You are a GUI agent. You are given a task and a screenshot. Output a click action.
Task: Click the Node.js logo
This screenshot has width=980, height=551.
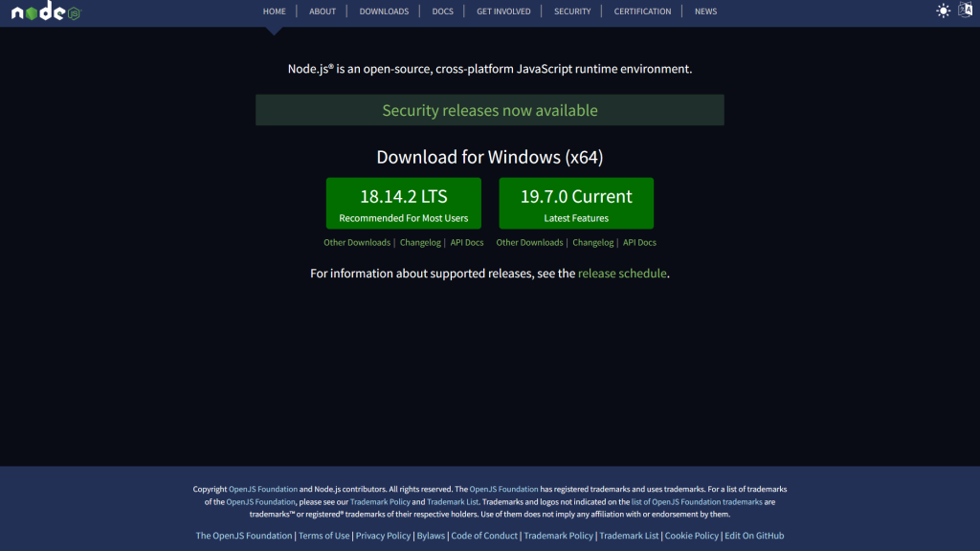pos(46,11)
